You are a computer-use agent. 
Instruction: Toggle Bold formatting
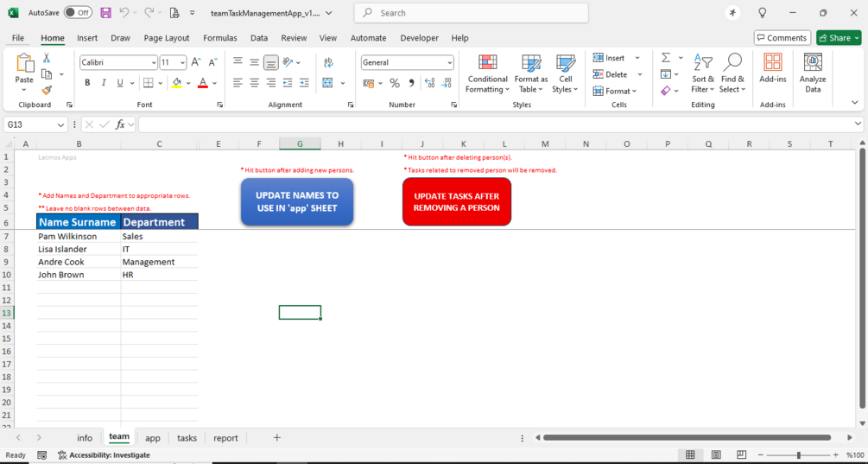click(x=87, y=83)
